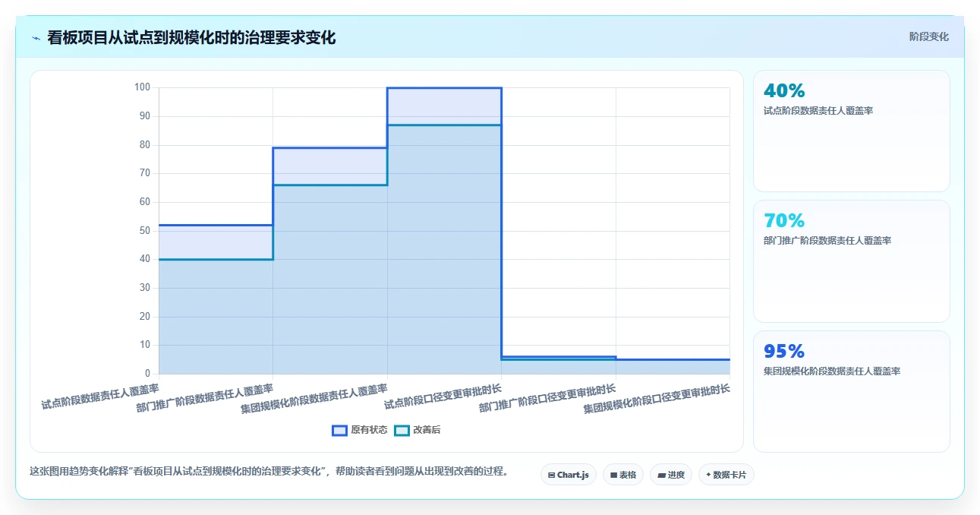Click the Chart.js tag's small icon
980x515 pixels.
click(551, 475)
